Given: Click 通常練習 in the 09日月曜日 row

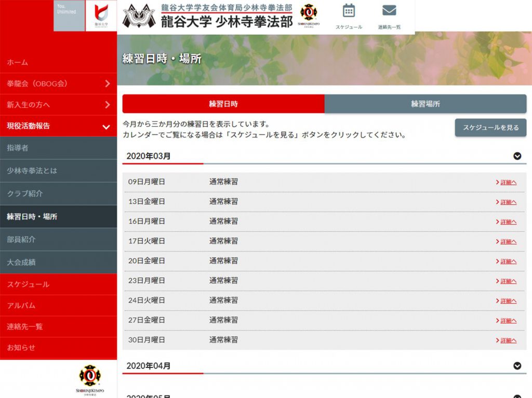Looking at the screenshot, I should 223,182.
